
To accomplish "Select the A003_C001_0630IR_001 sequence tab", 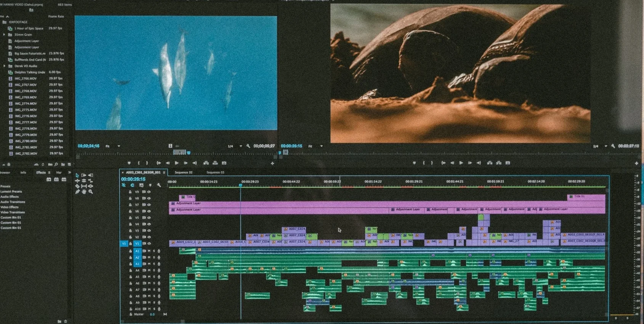I will click(143, 172).
